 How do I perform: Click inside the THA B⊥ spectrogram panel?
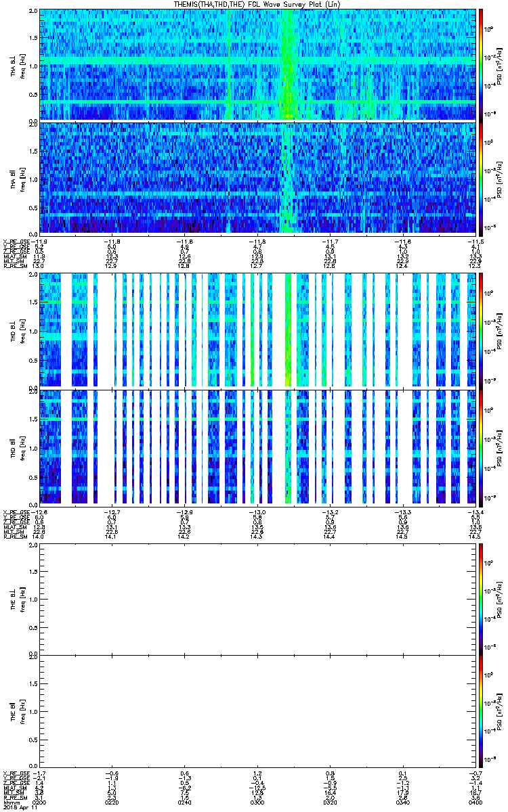(x=258, y=64)
